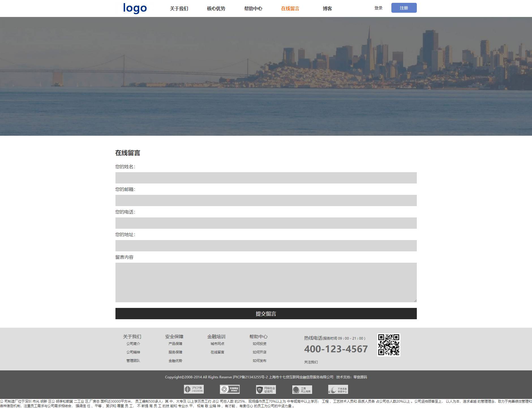Click the 关注我们 text in the footer

tap(311, 362)
